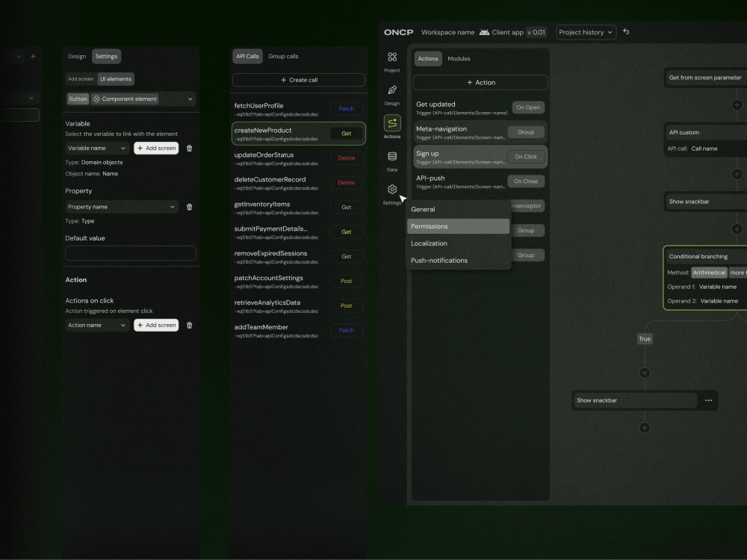Select the getInventoryItems API call
The height and width of the screenshot is (560, 747).
coord(299,207)
